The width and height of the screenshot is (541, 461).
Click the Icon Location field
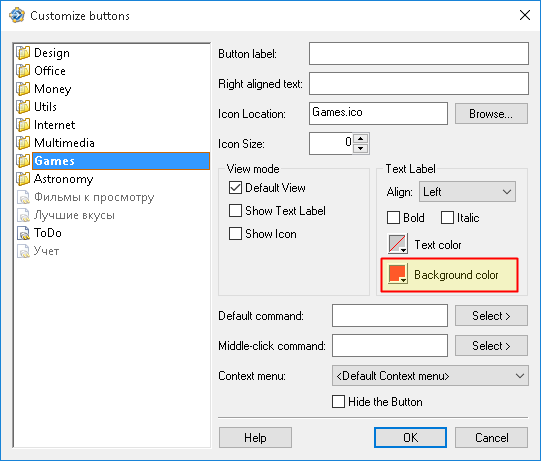coord(378,113)
